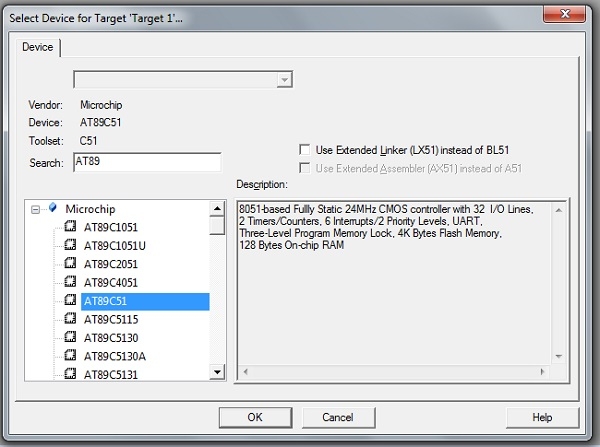The image size is (600, 447).
Task: Click description horizontal scroll right arrow
Action: pyautogui.click(x=542, y=371)
